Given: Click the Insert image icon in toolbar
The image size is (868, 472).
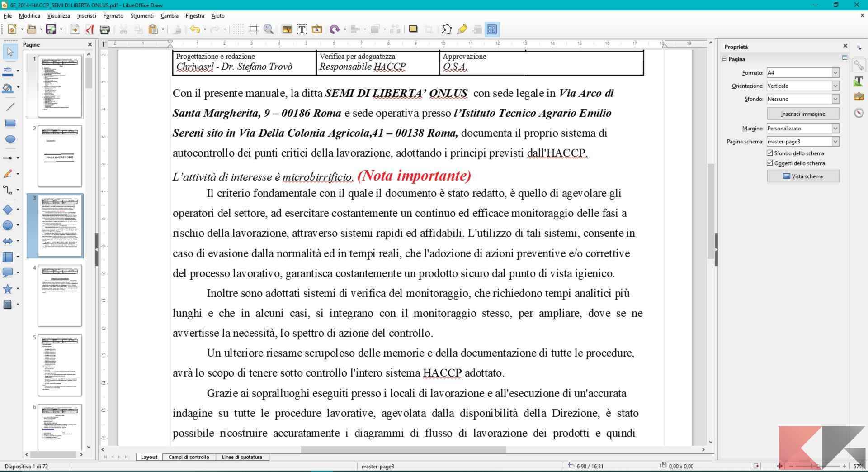Looking at the screenshot, I should click(x=287, y=29).
